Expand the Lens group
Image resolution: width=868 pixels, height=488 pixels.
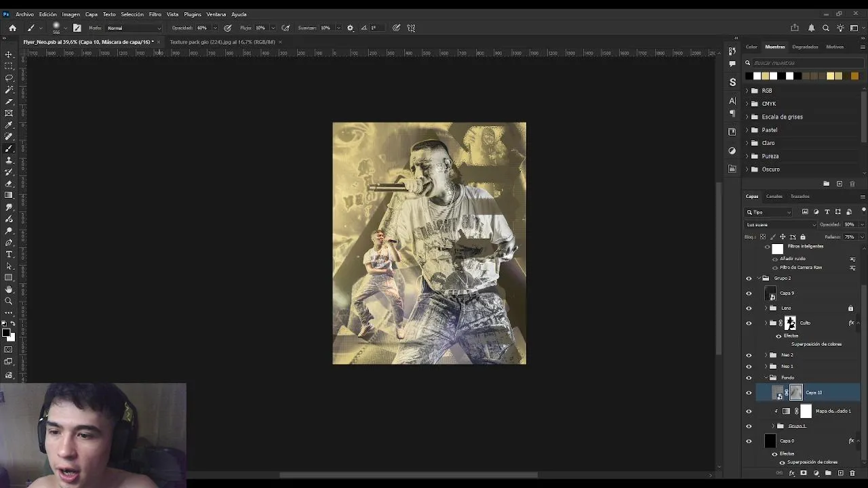click(x=766, y=308)
